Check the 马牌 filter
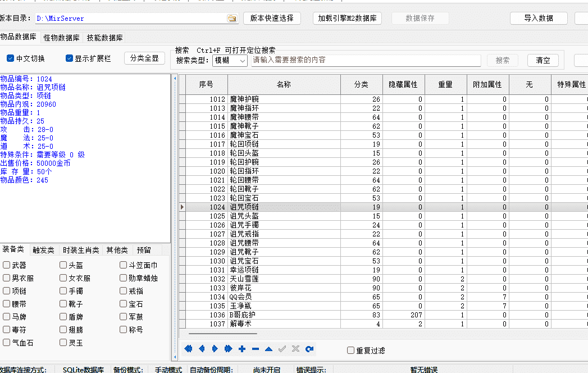This screenshot has width=588, height=373. coord(6,317)
